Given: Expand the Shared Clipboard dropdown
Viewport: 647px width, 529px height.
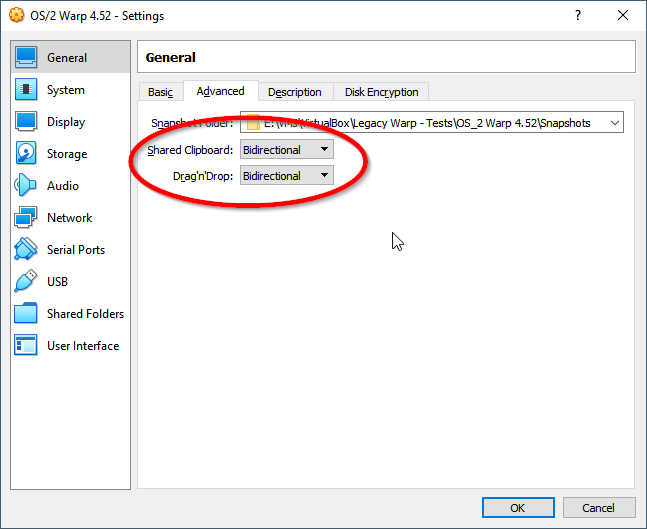Looking at the screenshot, I should tap(287, 150).
